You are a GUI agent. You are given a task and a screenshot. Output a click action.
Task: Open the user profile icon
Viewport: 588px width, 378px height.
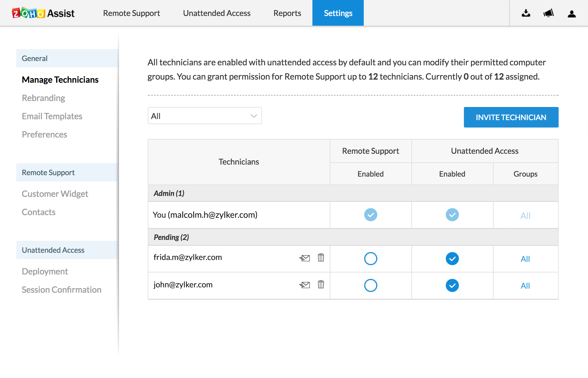[571, 14]
